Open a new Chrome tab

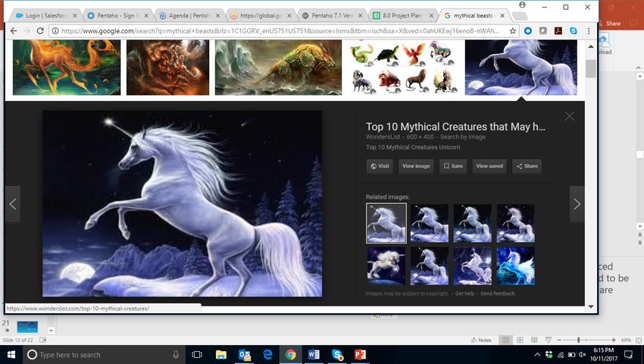520,16
